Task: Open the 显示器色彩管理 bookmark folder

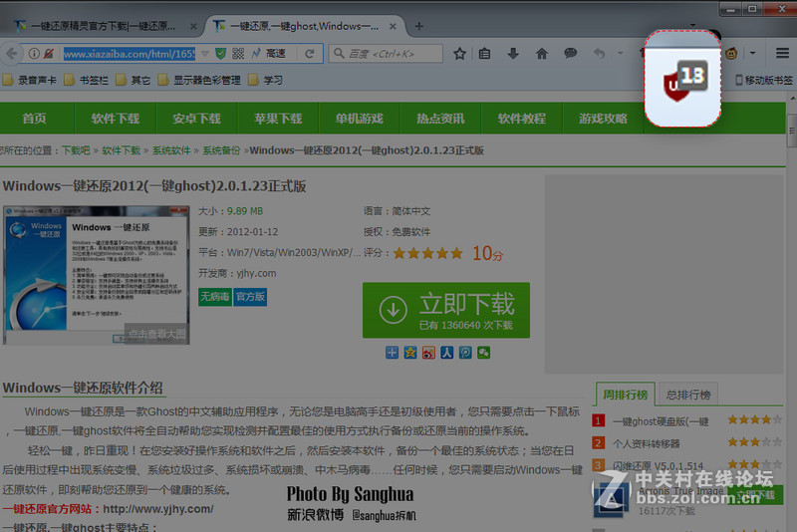Action: [199, 80]
